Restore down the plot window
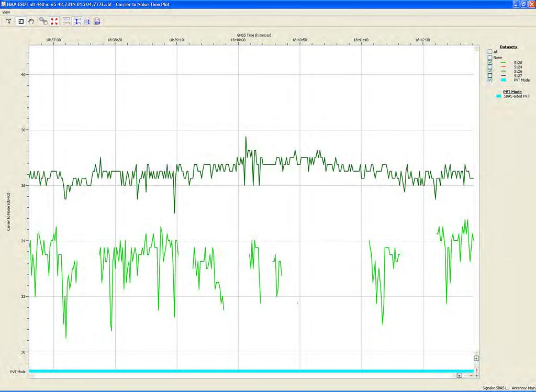536x392 pixels. click(x=523, y=4)
